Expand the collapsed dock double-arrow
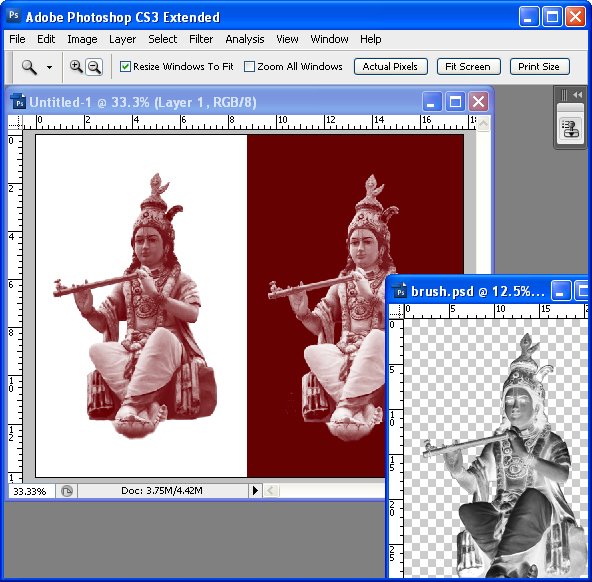The width and height of the screenshot is (592, 582). pos(578,95)
